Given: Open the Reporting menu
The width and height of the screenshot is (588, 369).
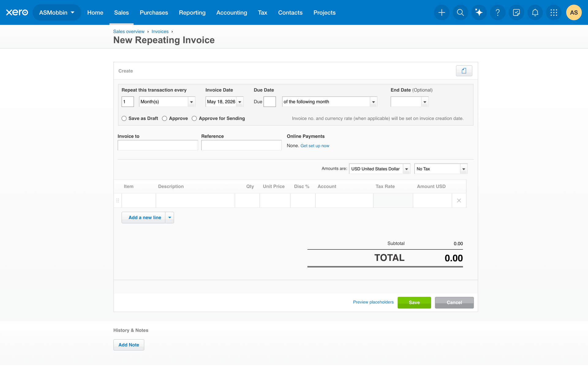Looking at the screenshot, I should 192,13.
